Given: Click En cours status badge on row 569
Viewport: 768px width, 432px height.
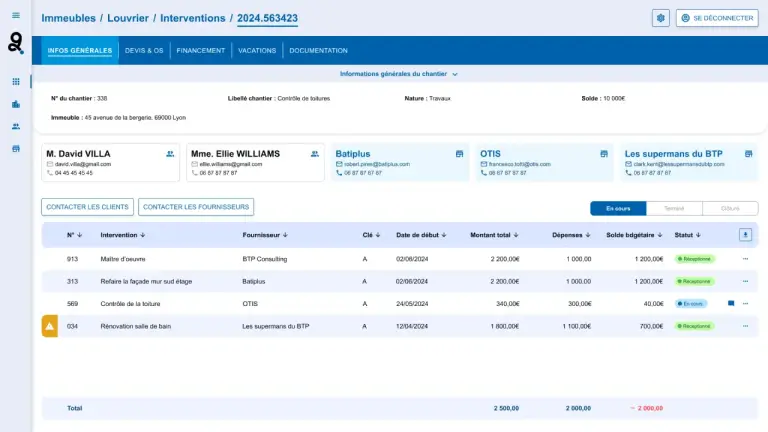Looking at the screenshot, I should click(691, 304).
